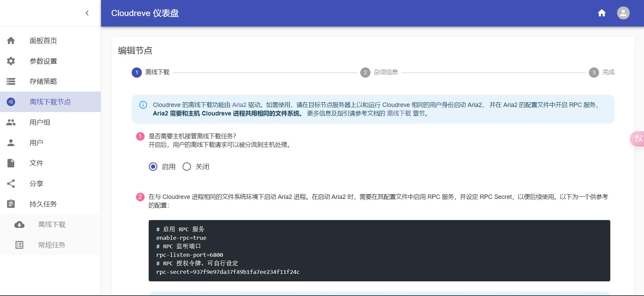Go to 面板首页 menu item

pos(50,41)
